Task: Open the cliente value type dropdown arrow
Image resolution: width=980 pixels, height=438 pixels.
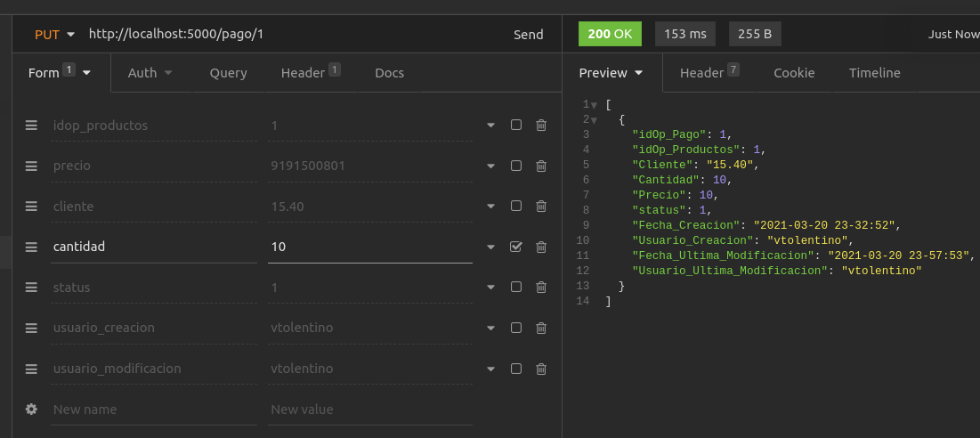Action: (x=490, y=207)
